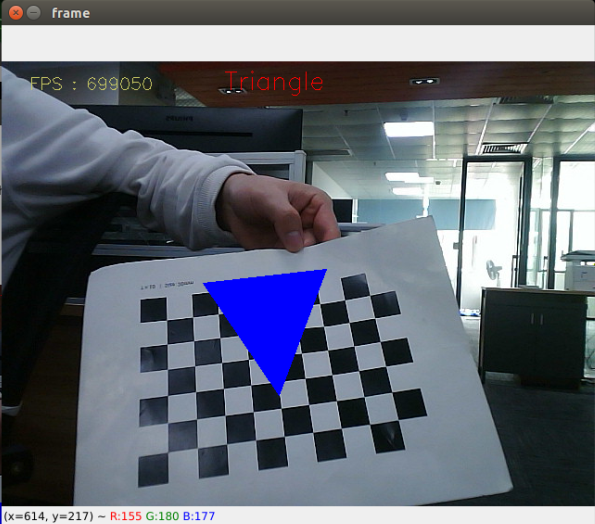Minimize the frame window
Viewport: 595px width, 524px height.
[x=34, y=13]
